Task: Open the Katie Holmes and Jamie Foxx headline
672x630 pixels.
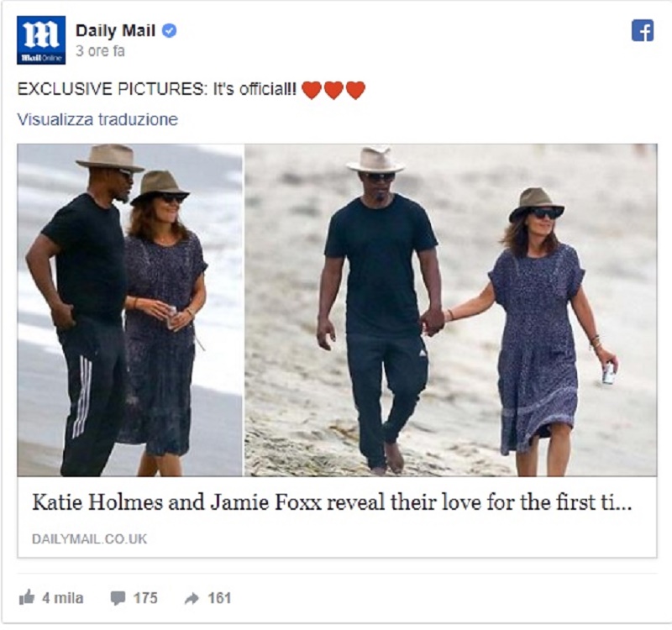Action: (332, 502)
